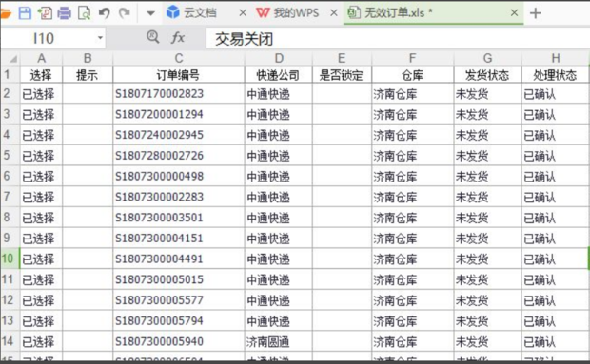
Task: Click the 发货状态 header cell
Action: click(x=487, y=75)
